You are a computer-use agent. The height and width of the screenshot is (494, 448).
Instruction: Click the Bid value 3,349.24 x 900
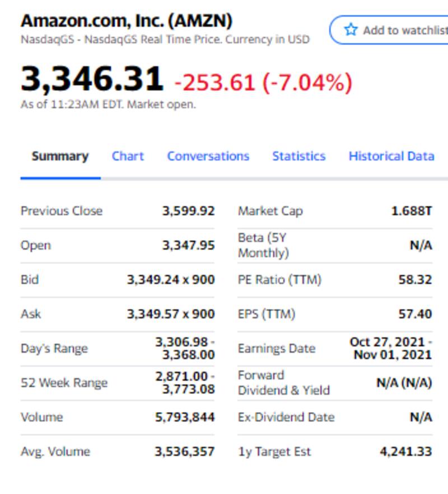coord(171,279)
